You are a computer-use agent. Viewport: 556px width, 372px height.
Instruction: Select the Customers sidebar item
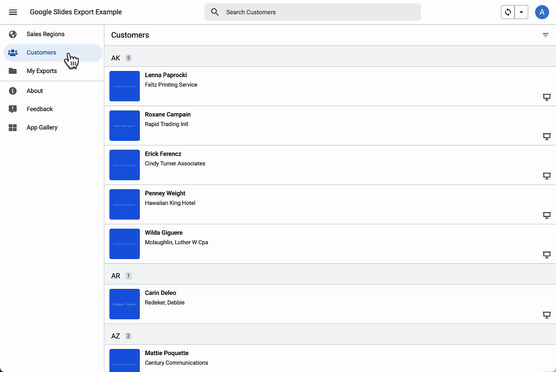click(x=52, y=52)
